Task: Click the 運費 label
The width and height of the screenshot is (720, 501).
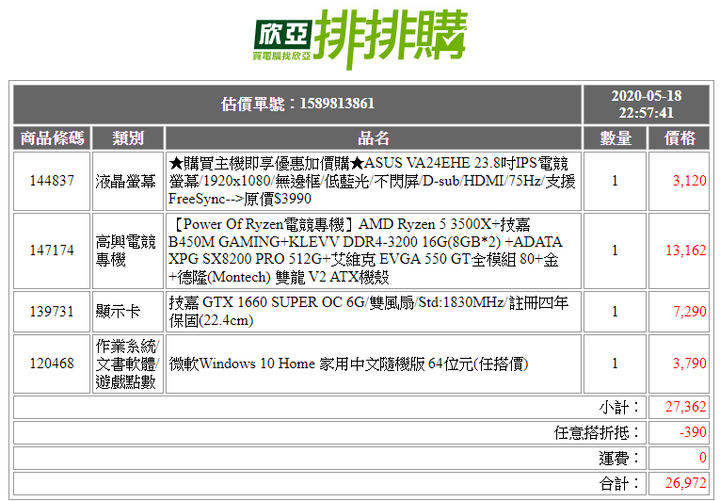Action: pyautogui.click(x=619, y=458)
